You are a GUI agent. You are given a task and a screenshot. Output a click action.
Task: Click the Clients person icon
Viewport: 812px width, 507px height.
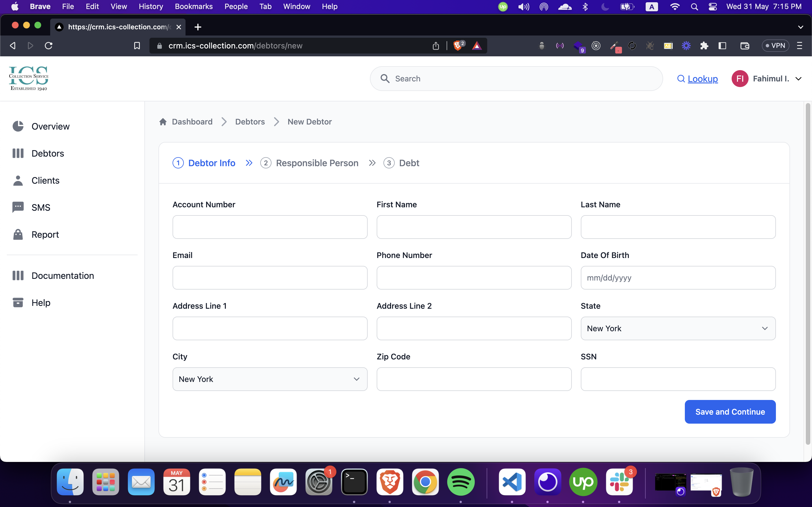(18, 180)
